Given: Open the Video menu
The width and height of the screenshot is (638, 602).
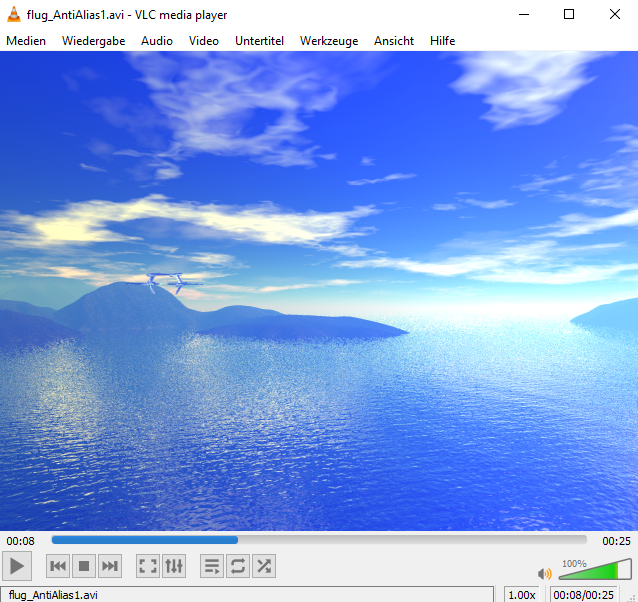Looking at the screenshot, I should point(204,41).
